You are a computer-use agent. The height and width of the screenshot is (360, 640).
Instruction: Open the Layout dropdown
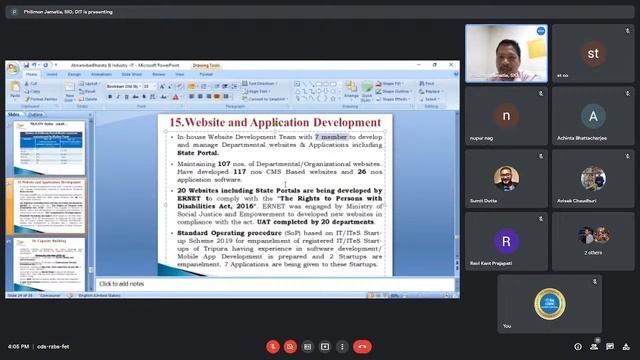click(89, 84)
